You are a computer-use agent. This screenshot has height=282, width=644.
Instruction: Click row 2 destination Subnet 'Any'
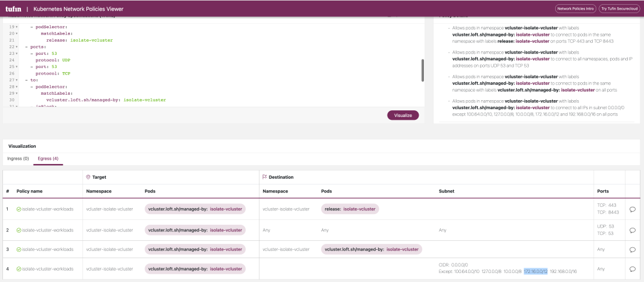(x=442, y=230)
